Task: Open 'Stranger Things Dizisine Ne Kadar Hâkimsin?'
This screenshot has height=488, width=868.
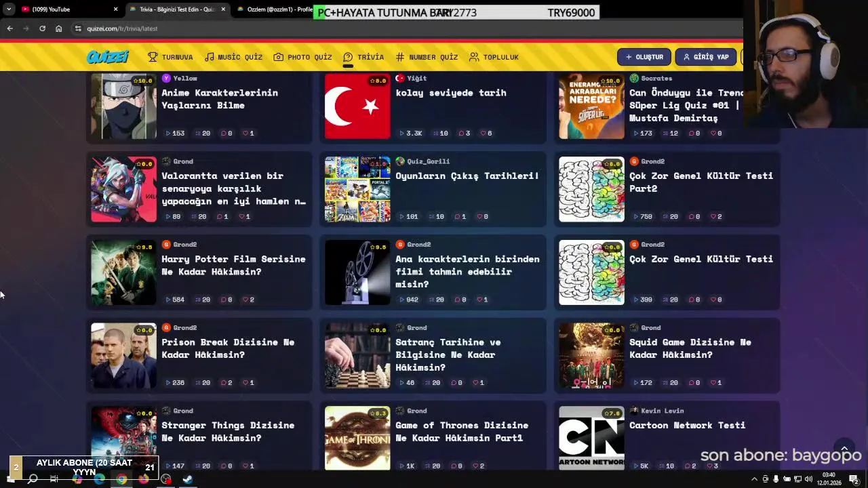Action: click(x=228, y=432)
